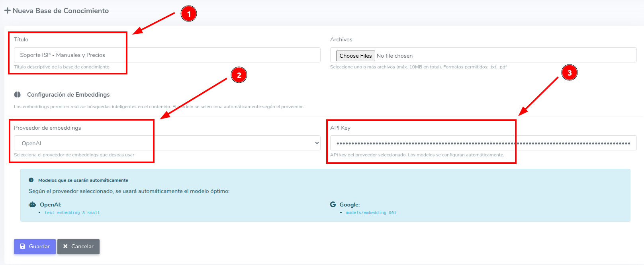Image resolution: width=644 pixels, height=265 pixels.
Task: Click the Configuración de Embeddings section heading
Action: (68, 95)
